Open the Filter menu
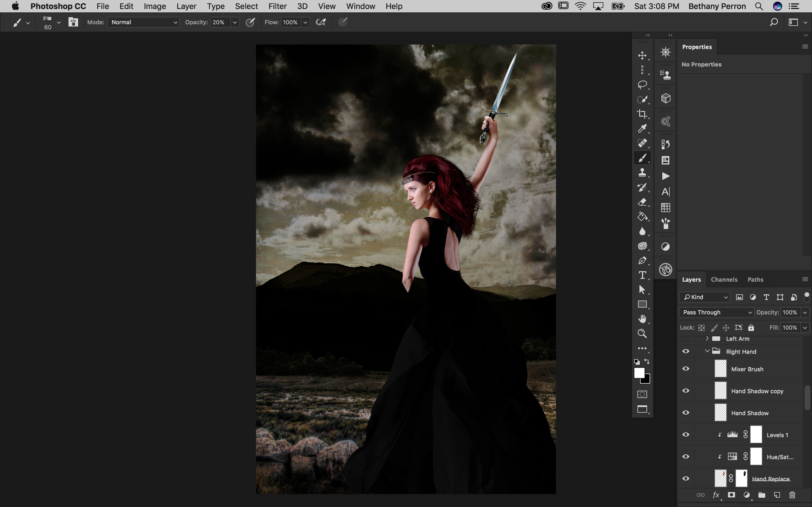The width and height of the screenshot is (812, 507). pos(277,6)
